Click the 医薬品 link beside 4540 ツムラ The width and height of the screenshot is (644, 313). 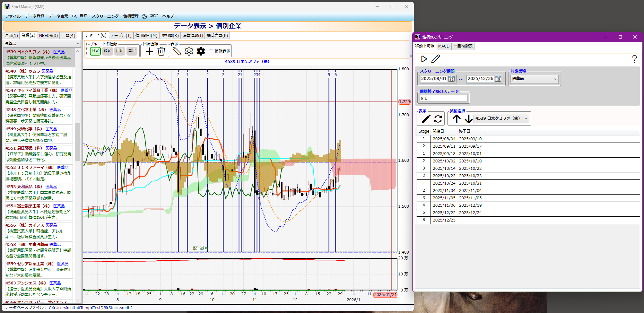point(47,71)
